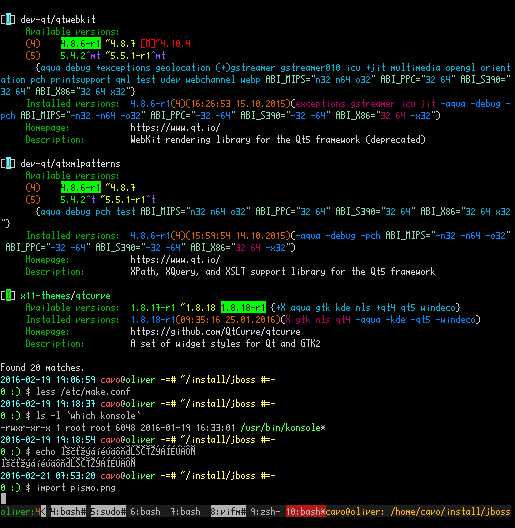
Task: Open the github.com/QtCurve/qtcurve homepage link
Action: click(215, 332)
